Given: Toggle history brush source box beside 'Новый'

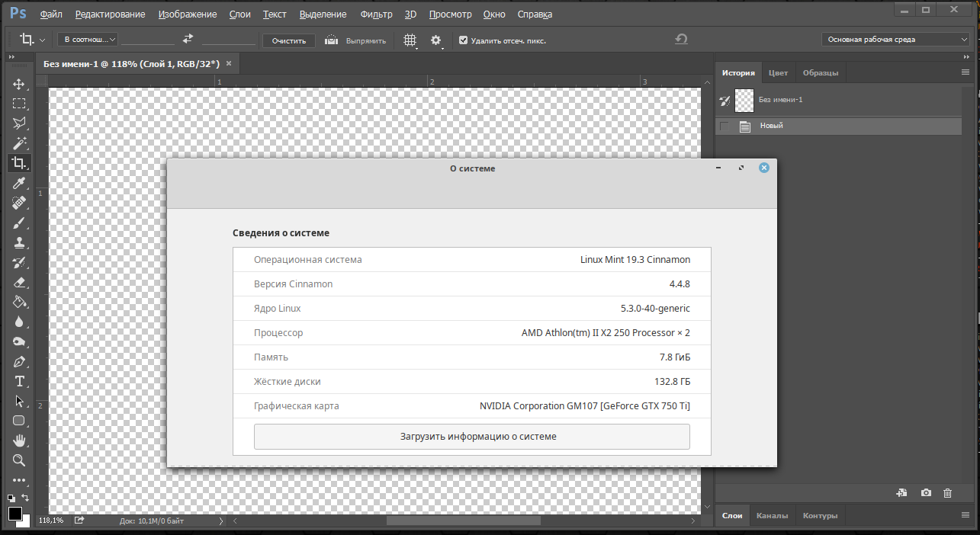Looking at the screenshot, I should pyautogui.click(x=725, y=127).
